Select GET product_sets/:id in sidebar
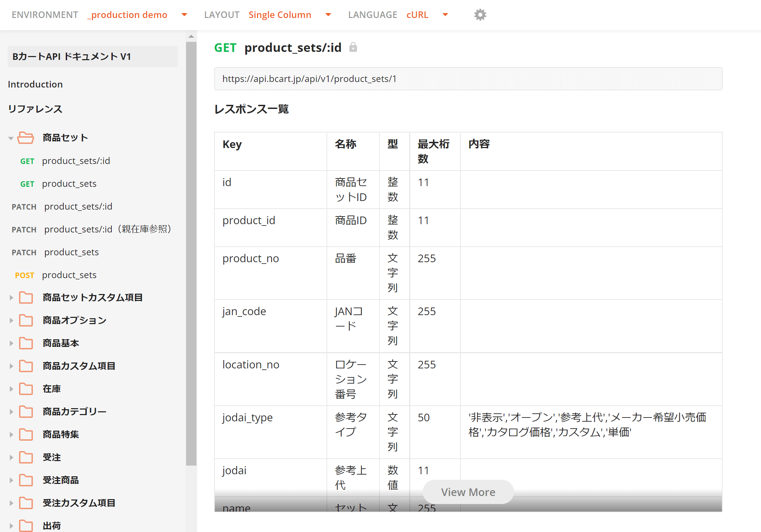Viewport: 761px width, 532px height. pos(65,161)
